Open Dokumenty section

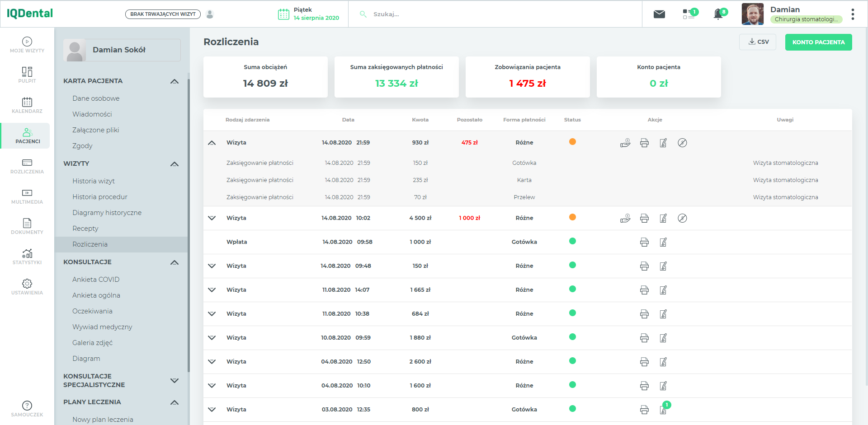pos(27,226)
